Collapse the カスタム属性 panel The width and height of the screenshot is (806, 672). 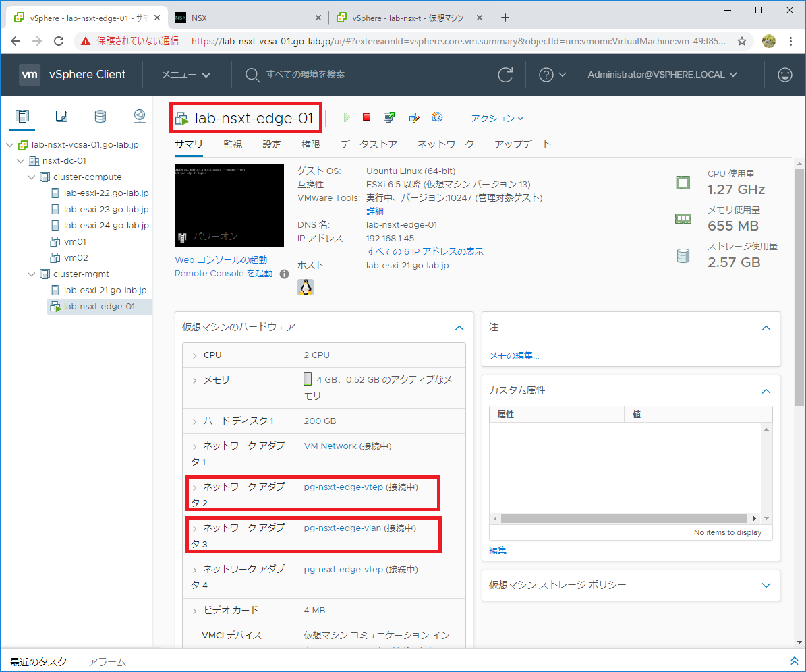(766, 392)
